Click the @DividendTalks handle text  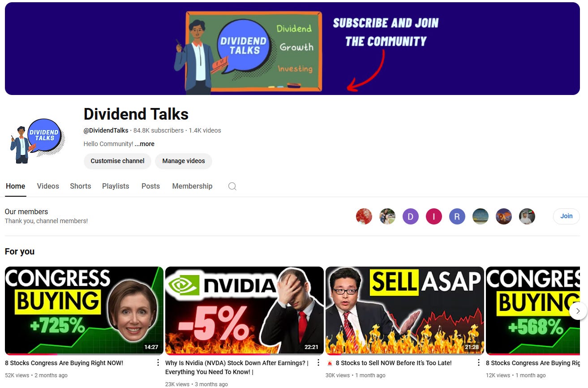click(x=106, y=130)
